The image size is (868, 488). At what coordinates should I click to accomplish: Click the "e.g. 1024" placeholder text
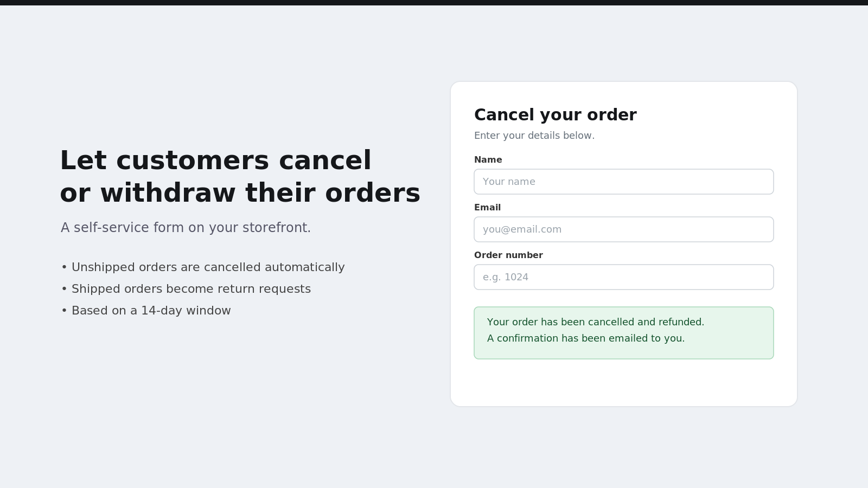(x=506, y=277)
